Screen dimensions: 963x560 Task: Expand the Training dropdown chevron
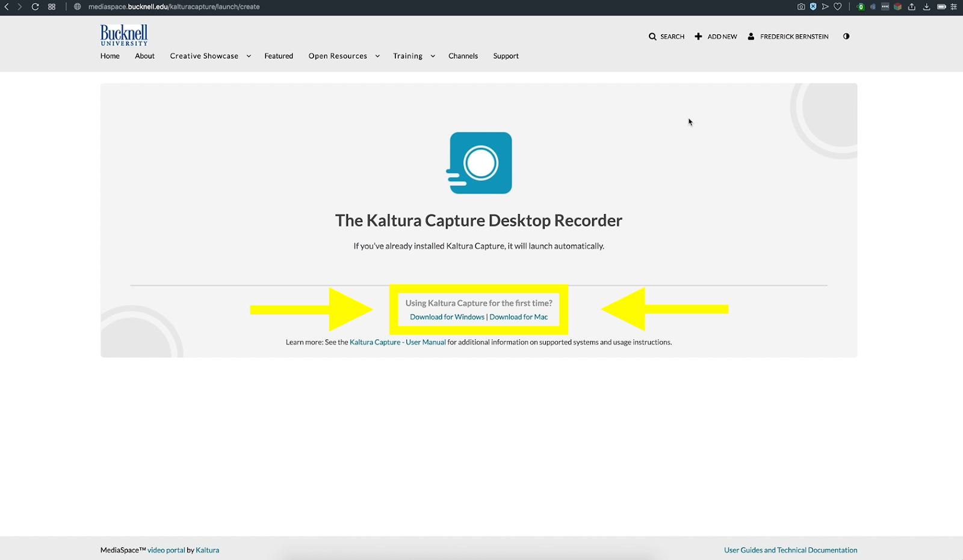(433, 56)
